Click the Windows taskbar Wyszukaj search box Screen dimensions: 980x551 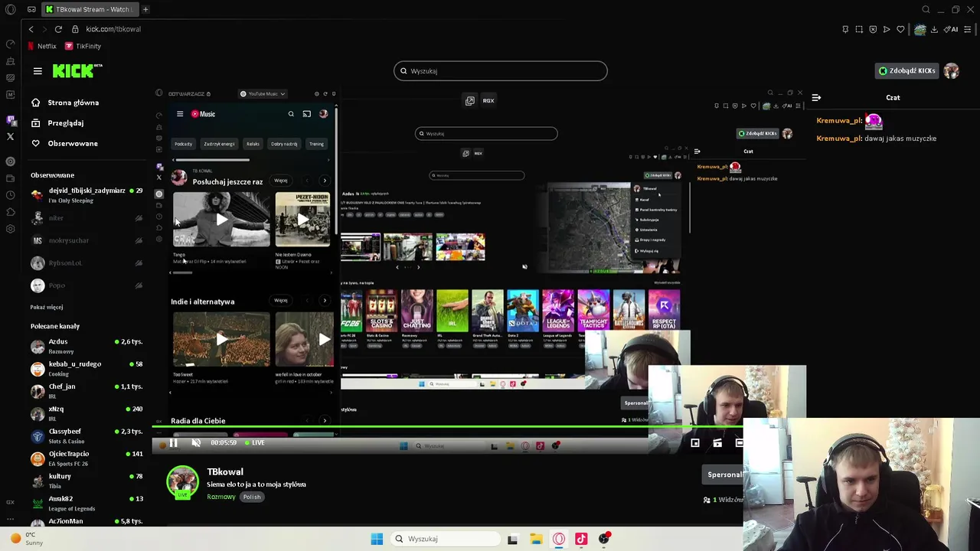[x=446, y=539]
